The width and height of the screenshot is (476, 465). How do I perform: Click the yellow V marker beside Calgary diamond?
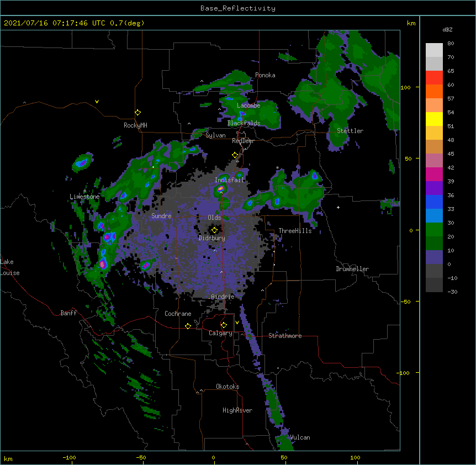pos(237,323)
